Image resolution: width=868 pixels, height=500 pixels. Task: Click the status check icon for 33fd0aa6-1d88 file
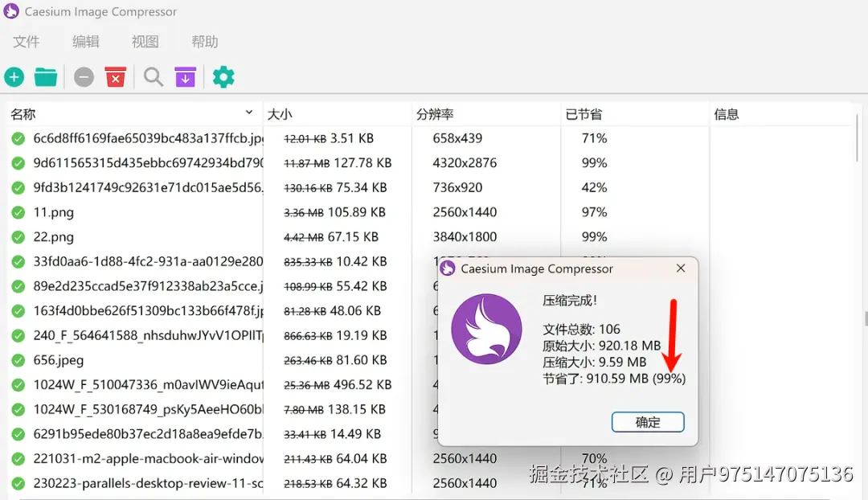coord(18,261)
